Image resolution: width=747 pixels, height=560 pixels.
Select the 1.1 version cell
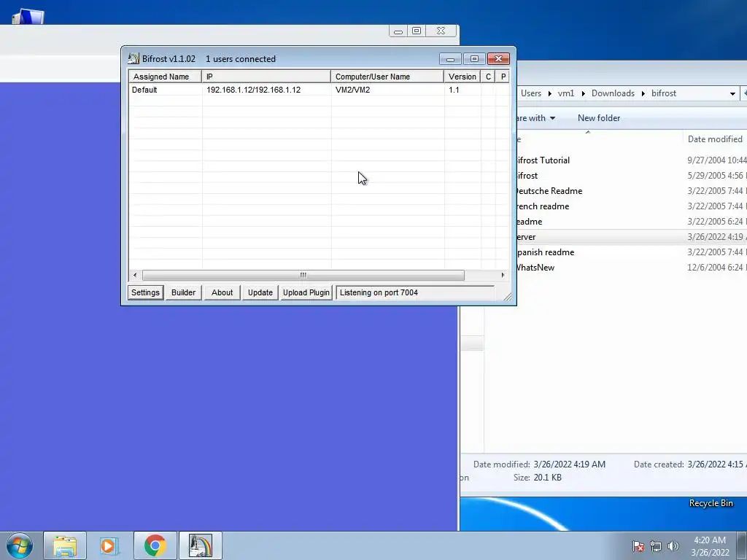coord(454,90)
